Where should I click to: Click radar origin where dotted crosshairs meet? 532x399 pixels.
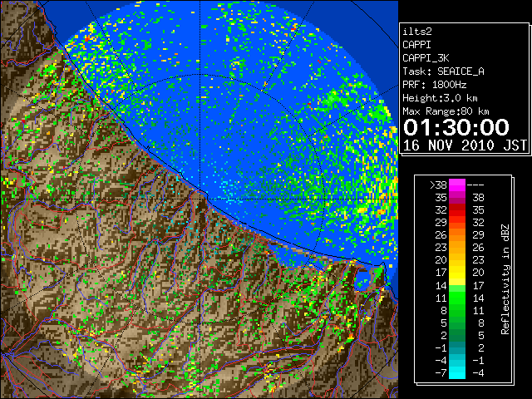200,199
